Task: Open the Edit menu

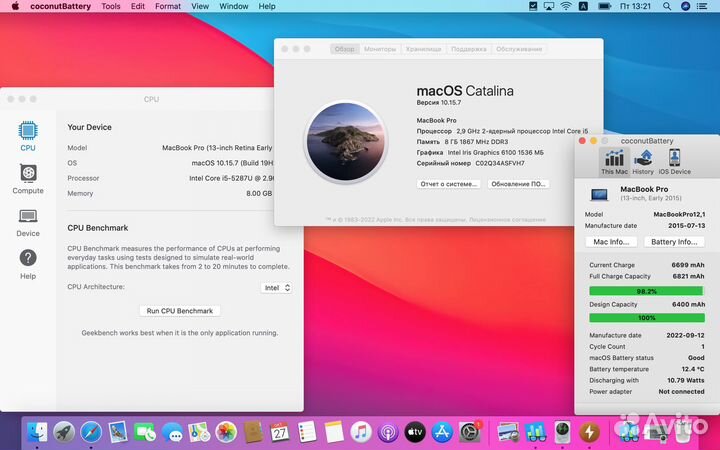Action: pos(138,6)
